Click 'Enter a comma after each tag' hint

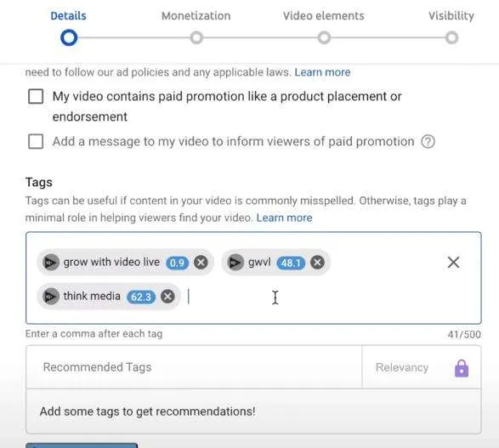tap(94, 334)
